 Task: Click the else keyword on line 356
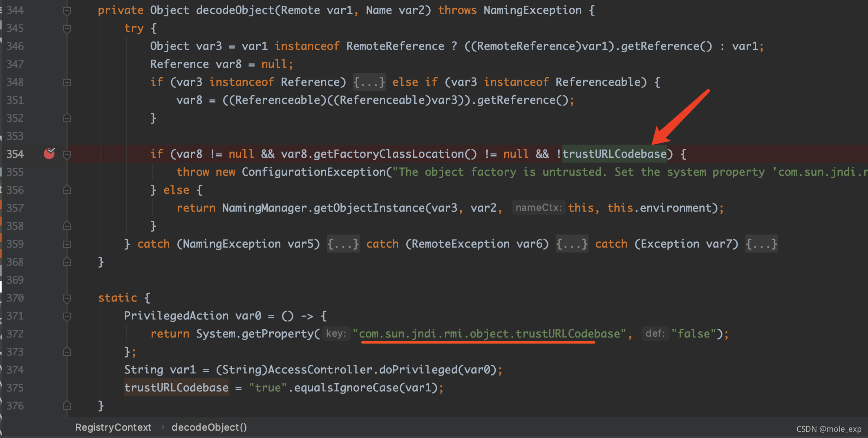(176, 190)
